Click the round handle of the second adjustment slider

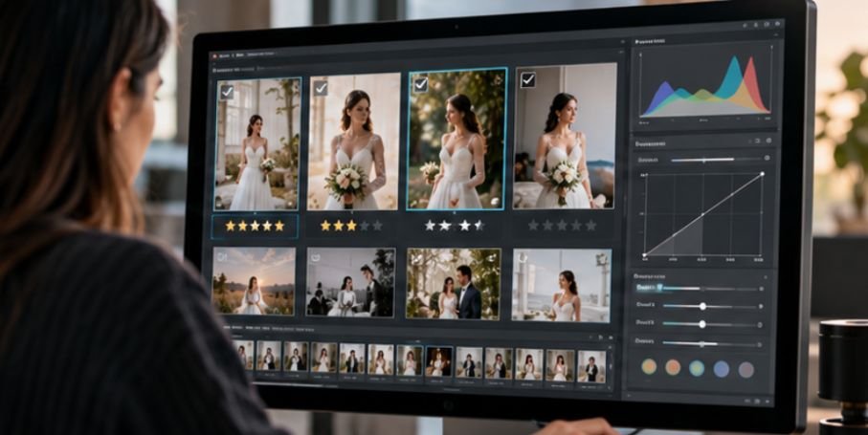[x=701, y=306]
